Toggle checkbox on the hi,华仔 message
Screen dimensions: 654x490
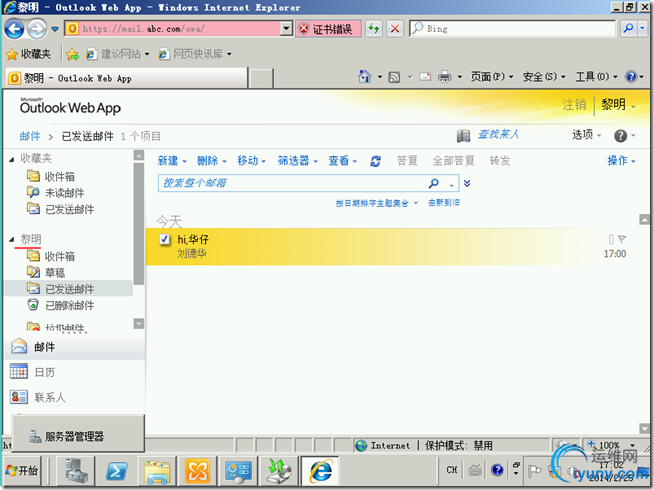pyautogui.click(x=165, y=239)
